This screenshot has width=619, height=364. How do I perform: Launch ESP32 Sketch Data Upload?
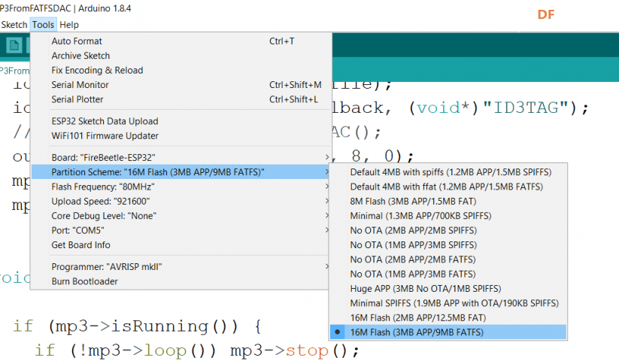coord(181,121)
